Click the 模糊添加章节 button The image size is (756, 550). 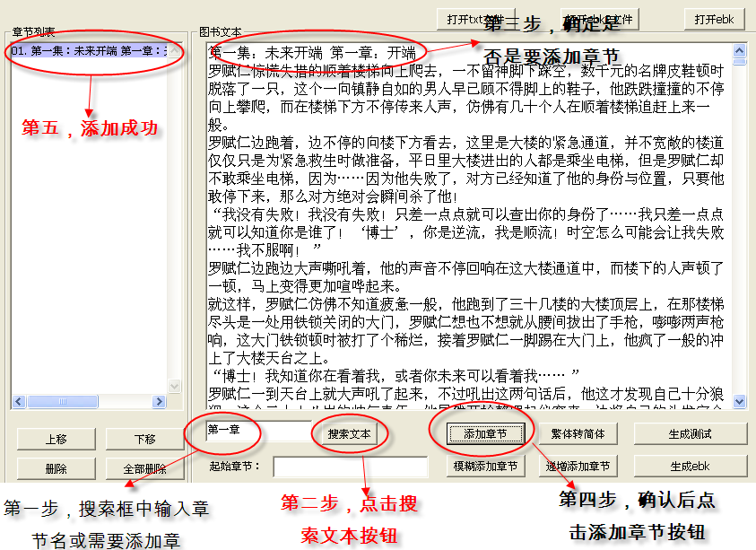[x=485, y=466]
